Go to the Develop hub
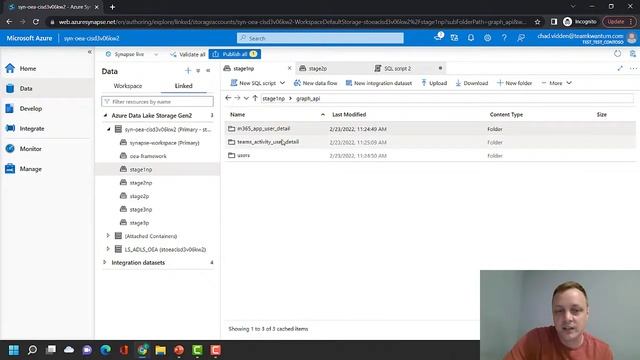Screen dimensions: 640x360 coord(31,109)
